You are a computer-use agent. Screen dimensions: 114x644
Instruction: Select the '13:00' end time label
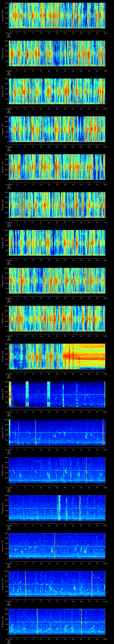(105, 450)
